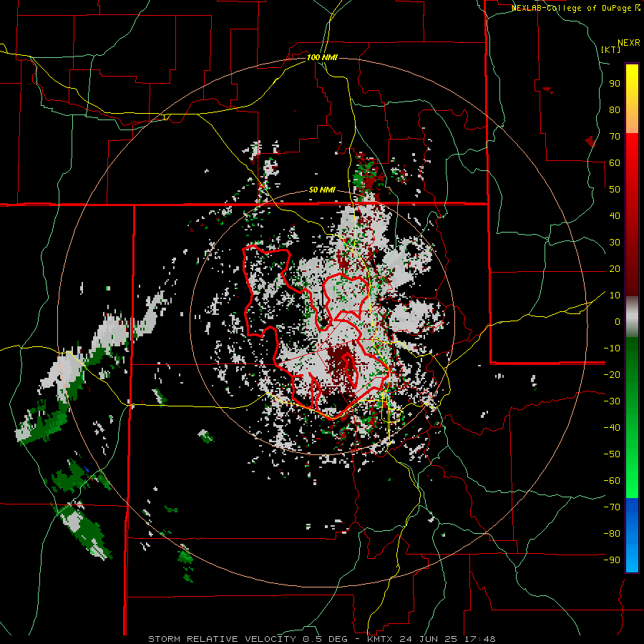Click the "80" scale label
Viewport: 644px width, 644px height.
pyautogui.click(x=615, y=110)
